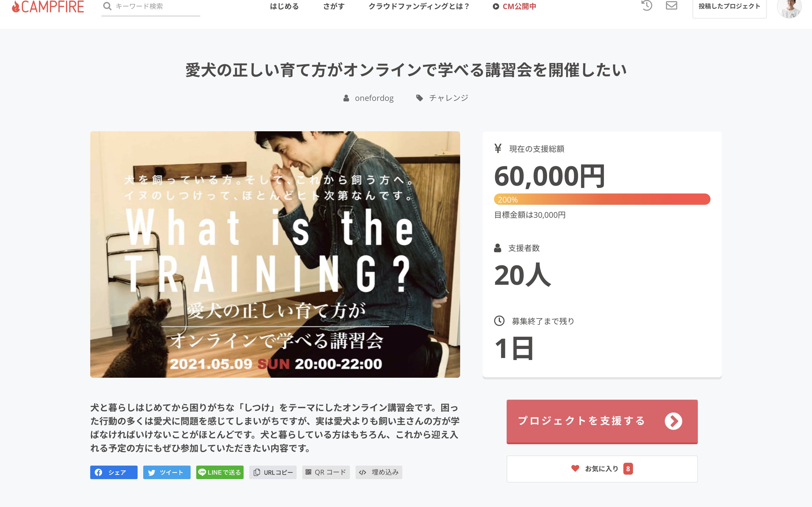Click the CAMPFIRE flame logo
This screenshot has height=507, width=812.
(x=48, y=6)
